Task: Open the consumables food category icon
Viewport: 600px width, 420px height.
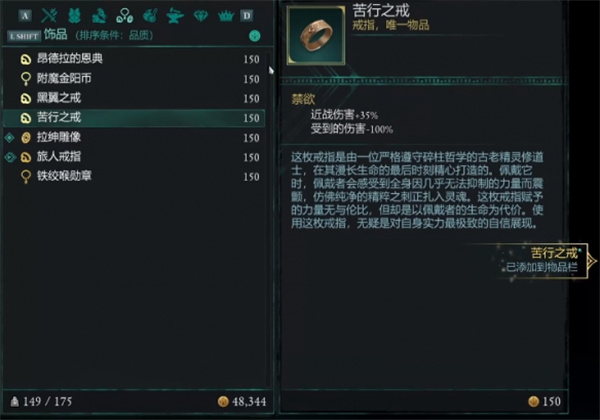Action: (150, 15)
